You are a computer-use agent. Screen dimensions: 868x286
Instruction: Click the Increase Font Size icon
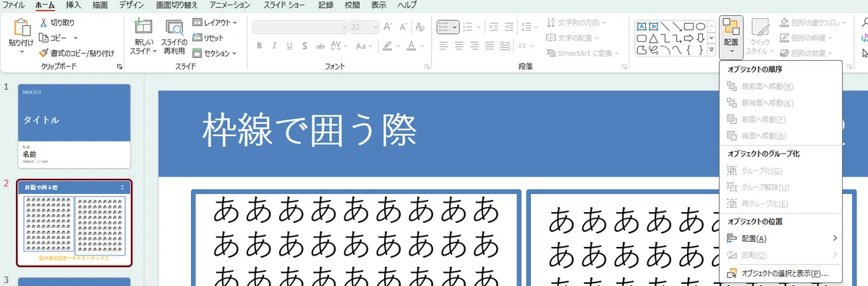(388, 27)
